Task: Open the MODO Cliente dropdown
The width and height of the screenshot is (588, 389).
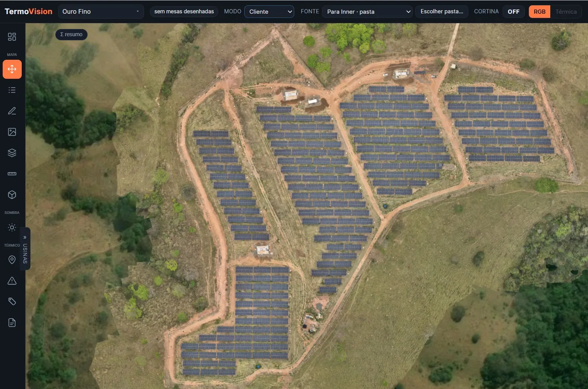Action: (x=269, y=11)
